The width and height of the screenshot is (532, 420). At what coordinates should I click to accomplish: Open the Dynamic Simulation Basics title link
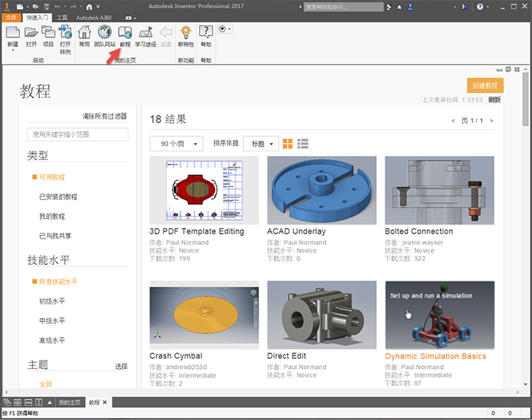pos(435,356)
